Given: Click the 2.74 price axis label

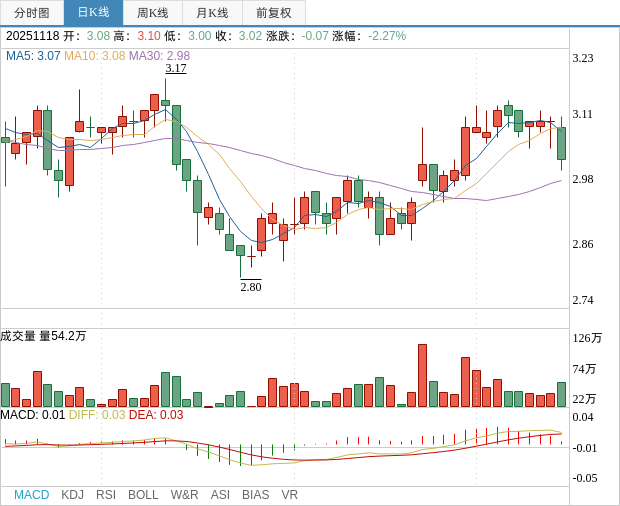Looking at the screenshot, I should click(x=583, y=300).
